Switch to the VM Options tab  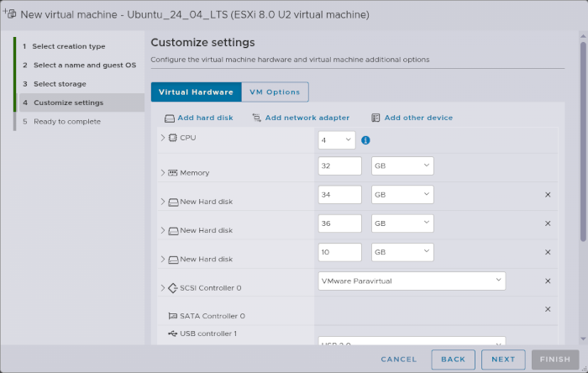pyautogui.click(x=275, y=92)
